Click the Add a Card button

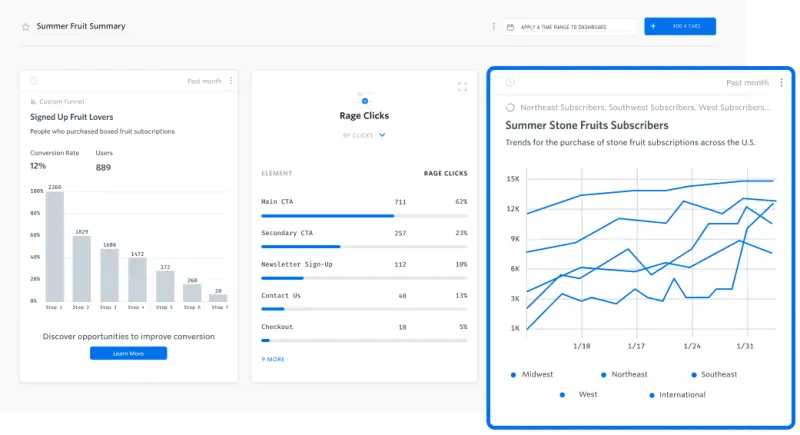pyautogui.click(x=680, y=27)
